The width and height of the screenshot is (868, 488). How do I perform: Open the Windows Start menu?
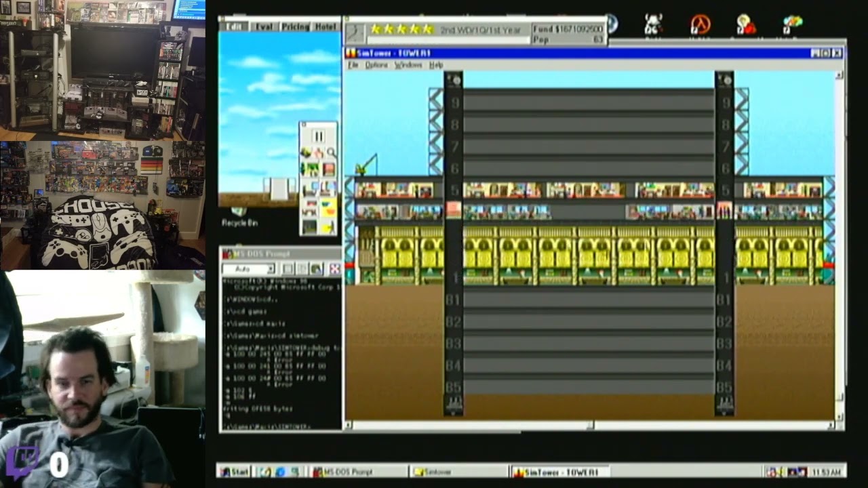(x=235, y=472)
